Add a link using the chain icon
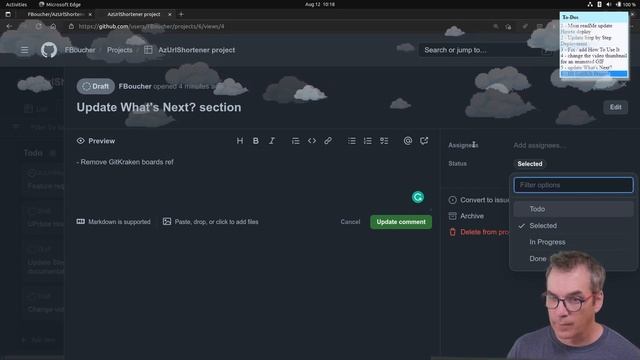 [x=328, y=141]
